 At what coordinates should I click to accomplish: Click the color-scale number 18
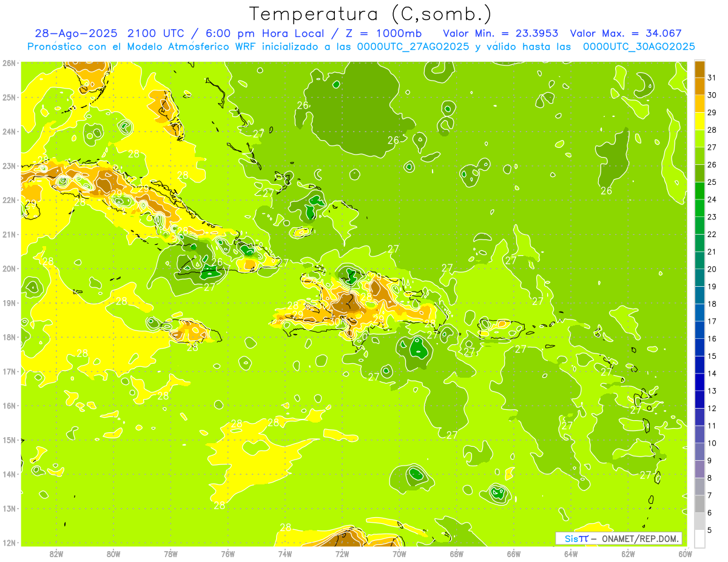[712, 304]
